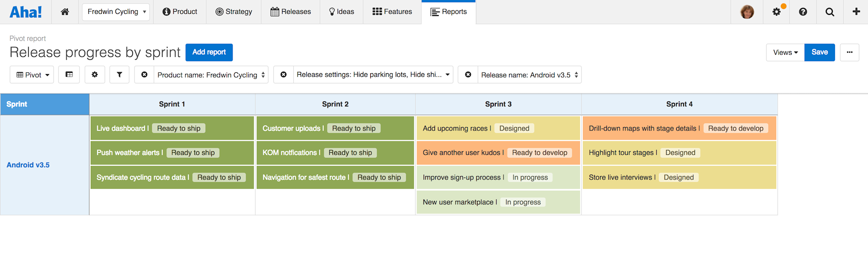Go to the home icon

click(x=65, y=12)
